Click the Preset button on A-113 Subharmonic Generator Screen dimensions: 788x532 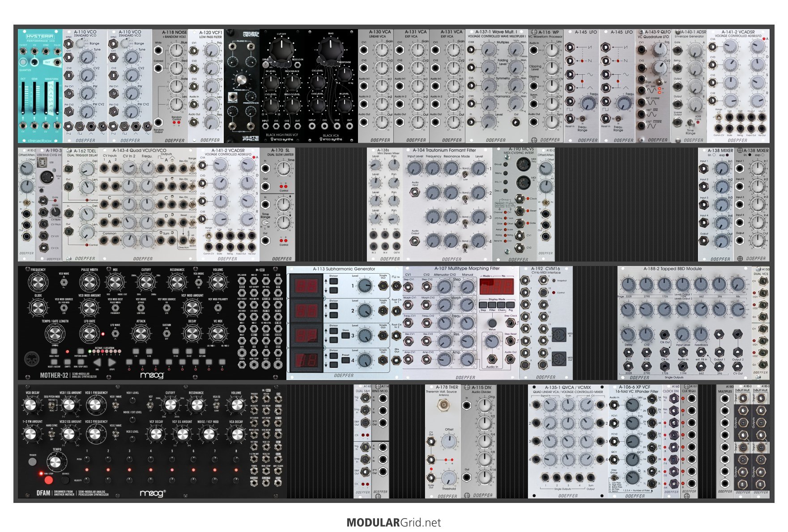pyautogui.click(x=345, y=360)
